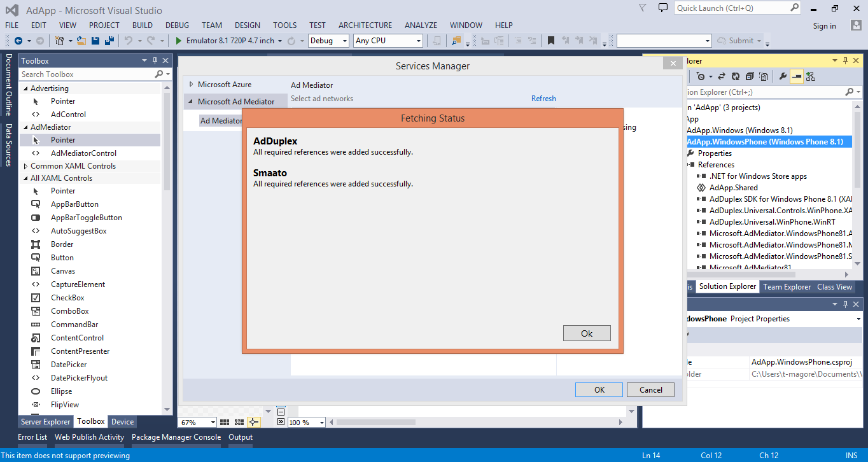Select the Ellipse shape in the Toolbox
This screenshot has width=868, height=462.
point(61,391)
